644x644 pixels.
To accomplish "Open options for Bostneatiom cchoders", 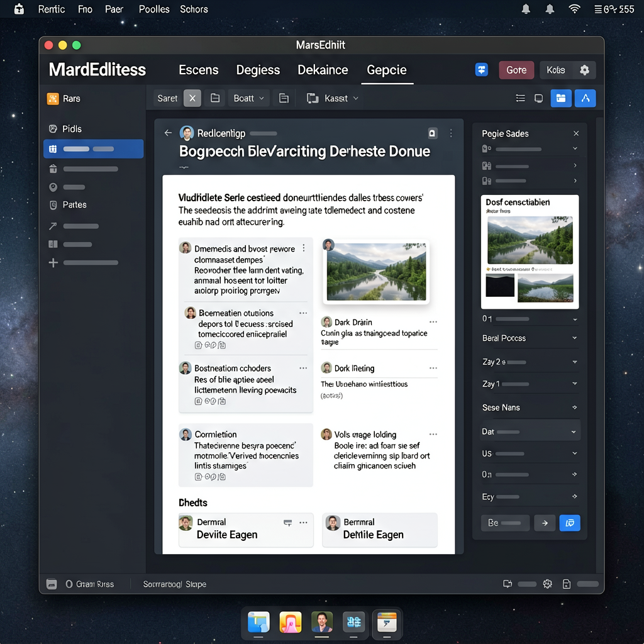I will [303, 368].
